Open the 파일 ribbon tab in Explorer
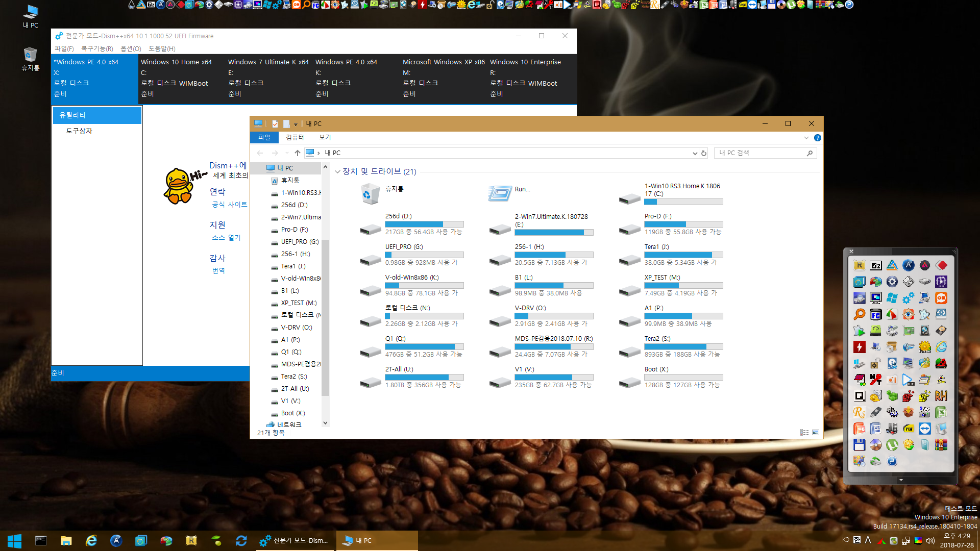This screenshot has height=551, width=980. (x=264, y=138)
